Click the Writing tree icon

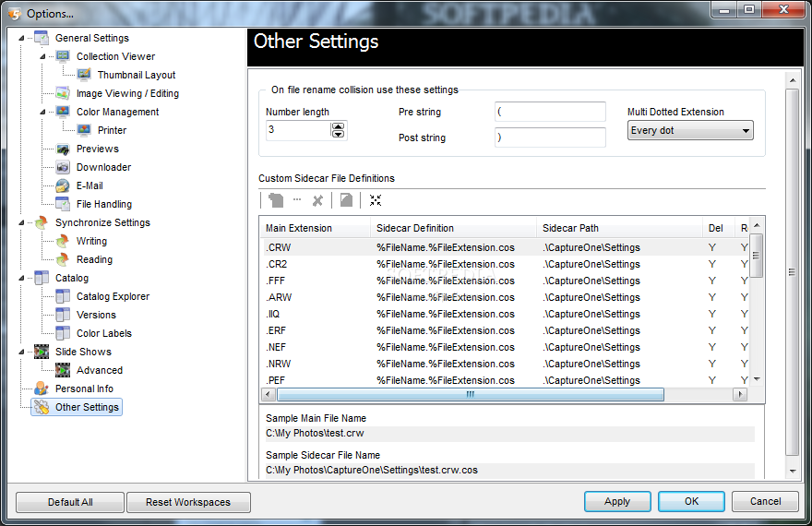[x=63, y=241]
